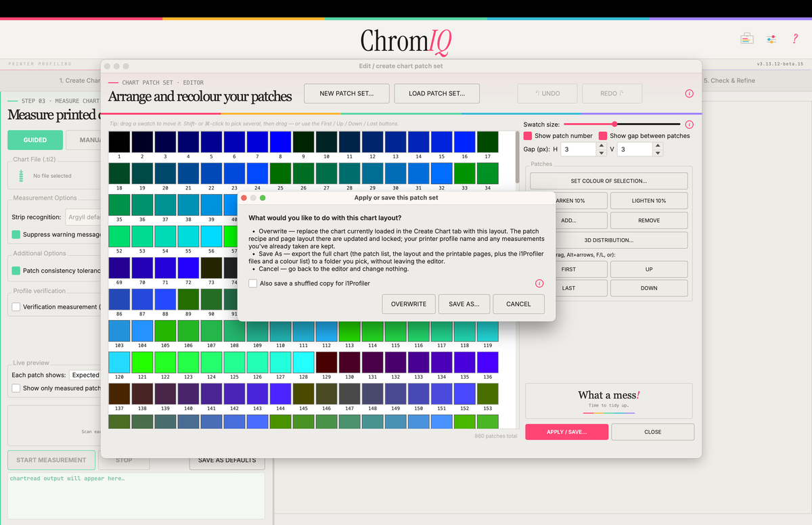Click the chart file picker icon

(x=21, y=175)
